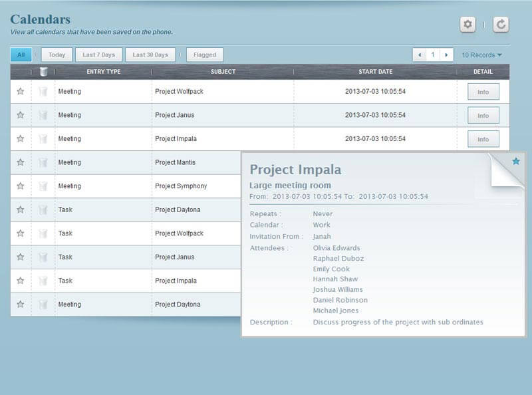Click trash icon for Project Symphony row
This screenshot has height=395, width=532.
[x=43, y=186]
